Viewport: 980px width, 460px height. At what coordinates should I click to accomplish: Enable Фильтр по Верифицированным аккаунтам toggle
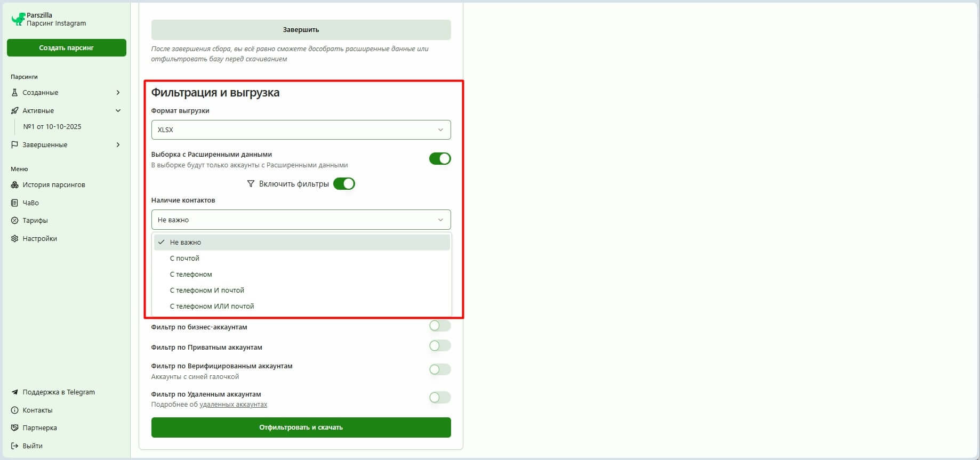pos(440,369)
